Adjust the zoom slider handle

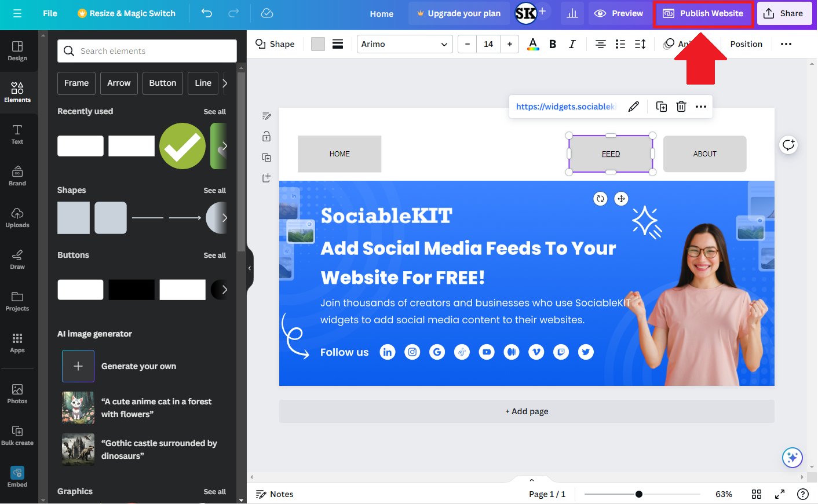coord(638,494)
